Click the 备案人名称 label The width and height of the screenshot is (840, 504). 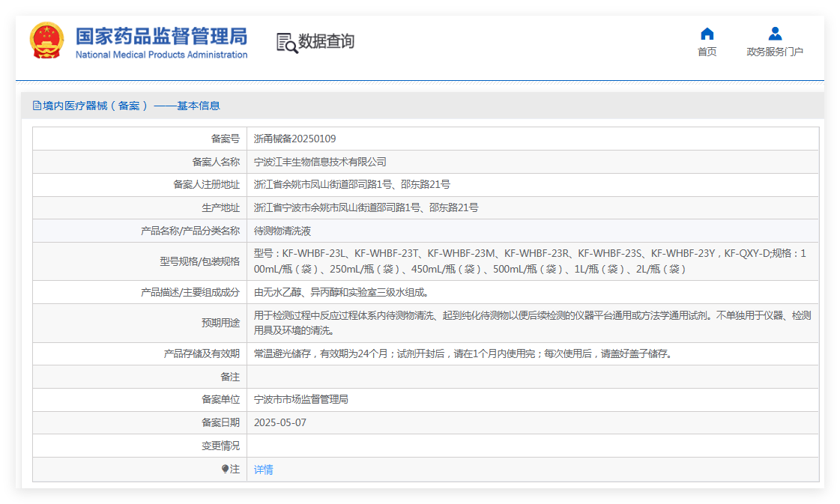click(x=216, y=162)
